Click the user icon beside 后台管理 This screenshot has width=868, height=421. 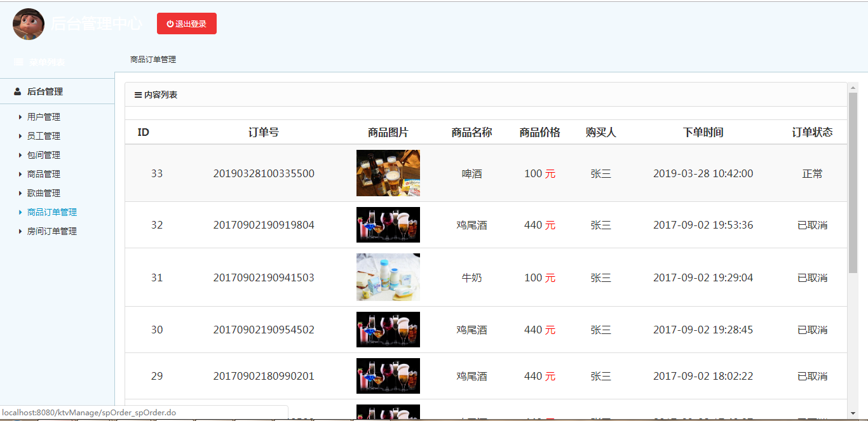tap(18, 91)
